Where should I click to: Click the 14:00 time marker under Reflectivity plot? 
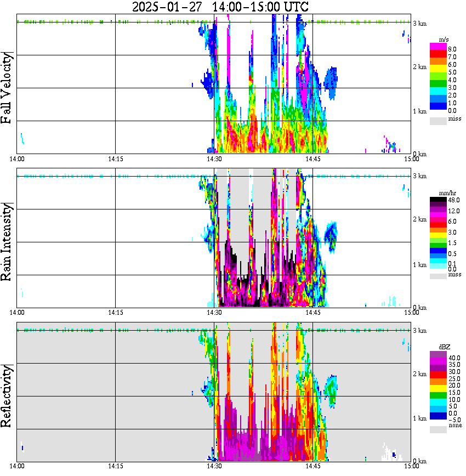[17, 466]
